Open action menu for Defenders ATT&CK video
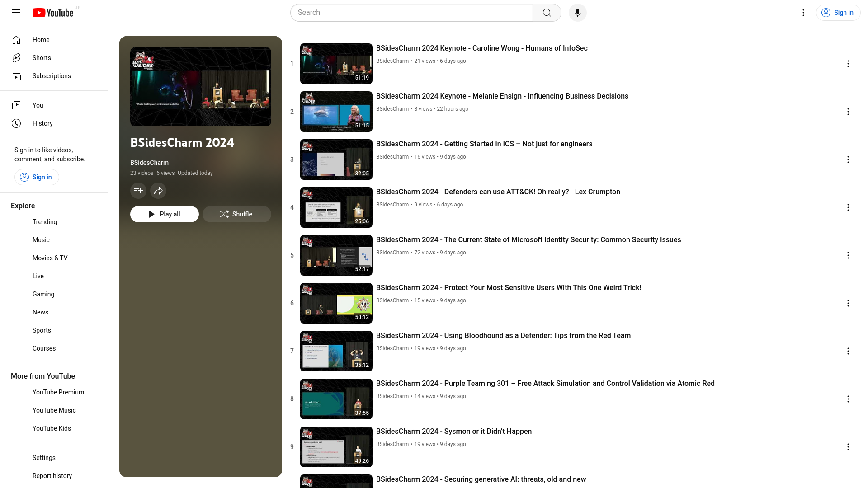 tap(848, 207)
